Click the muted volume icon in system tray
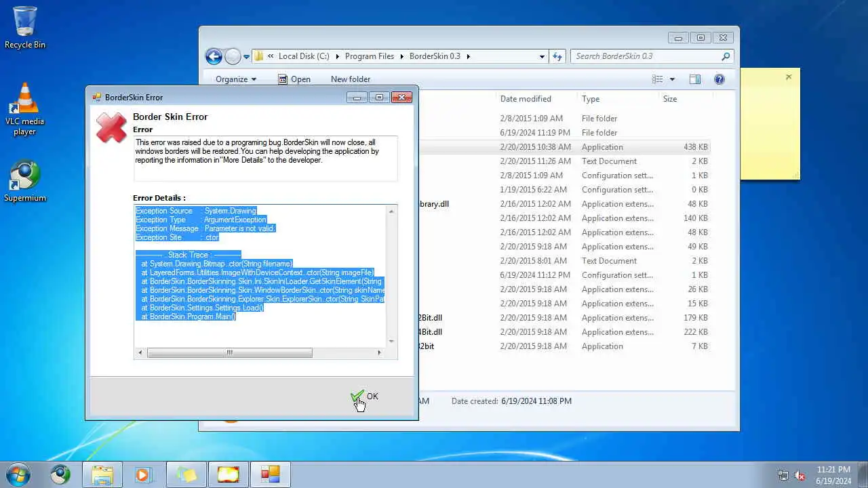The height and width of the screenshot is (488, 868). tap(800, 475)
